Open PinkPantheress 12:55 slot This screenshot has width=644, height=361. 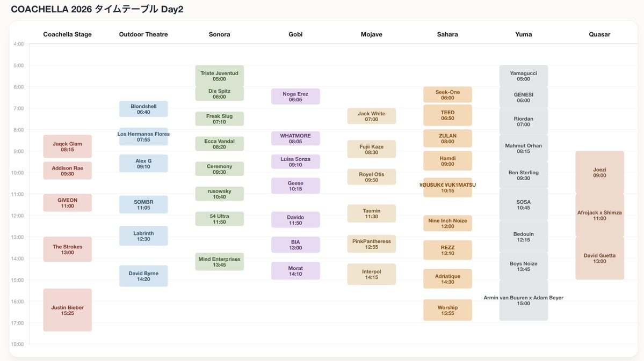coord(371,244)
